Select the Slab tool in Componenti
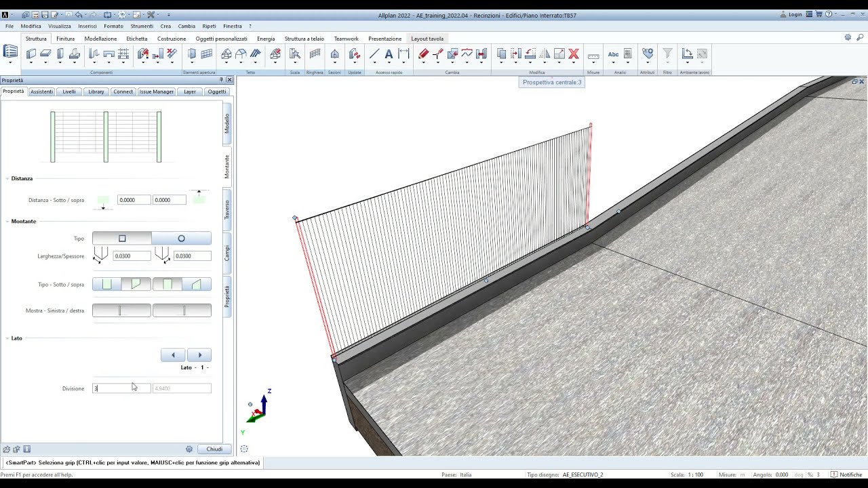The width and height of the screenshot is (868, 488). coord(45,54)
